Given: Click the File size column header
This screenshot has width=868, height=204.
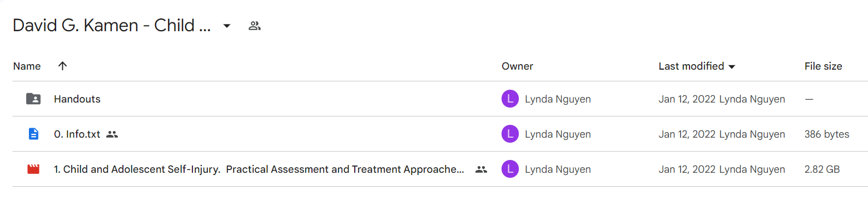Looking at the screenshot, I should [823, 66].
